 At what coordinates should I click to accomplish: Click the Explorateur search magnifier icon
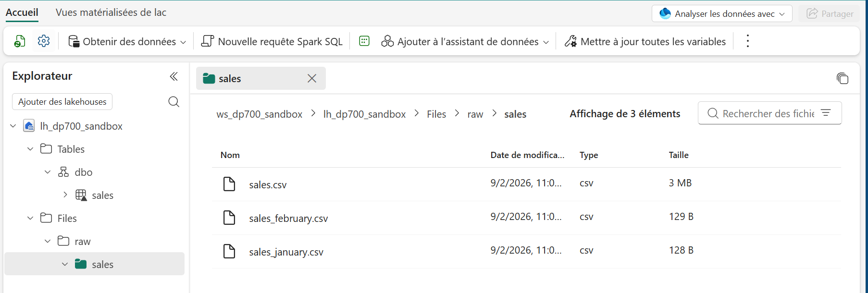174,102
